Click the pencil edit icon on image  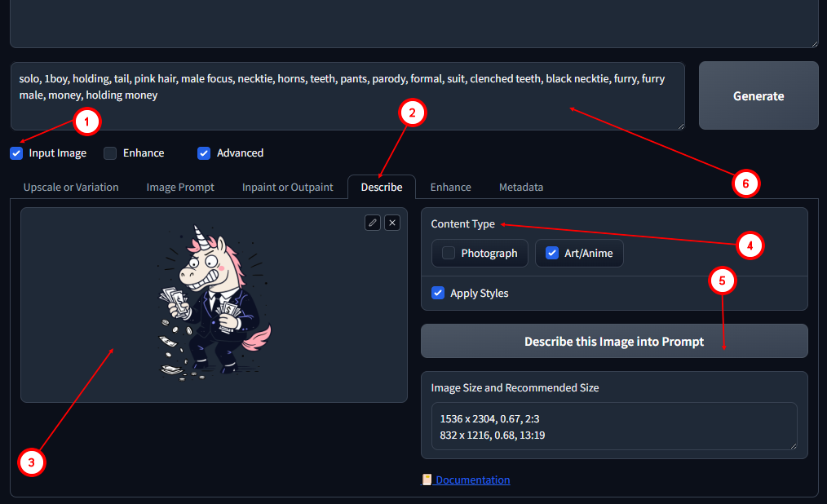click(373, 223)
